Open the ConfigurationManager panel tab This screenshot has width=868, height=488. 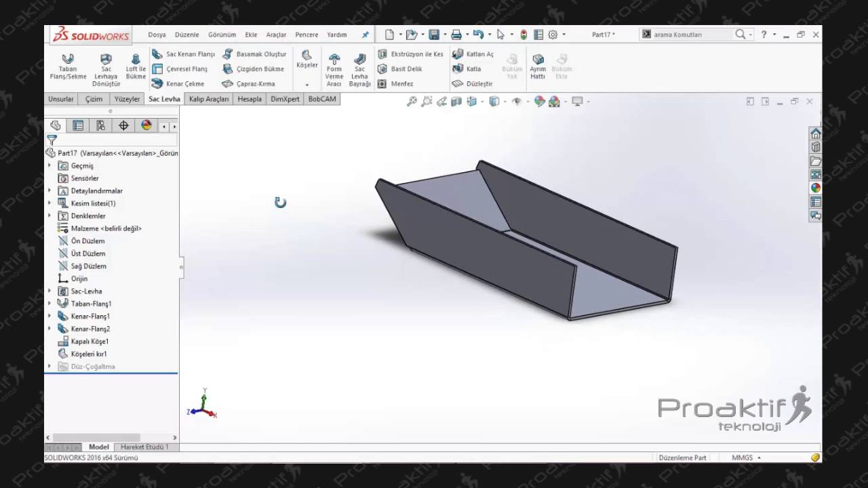(x=100, y=125)
